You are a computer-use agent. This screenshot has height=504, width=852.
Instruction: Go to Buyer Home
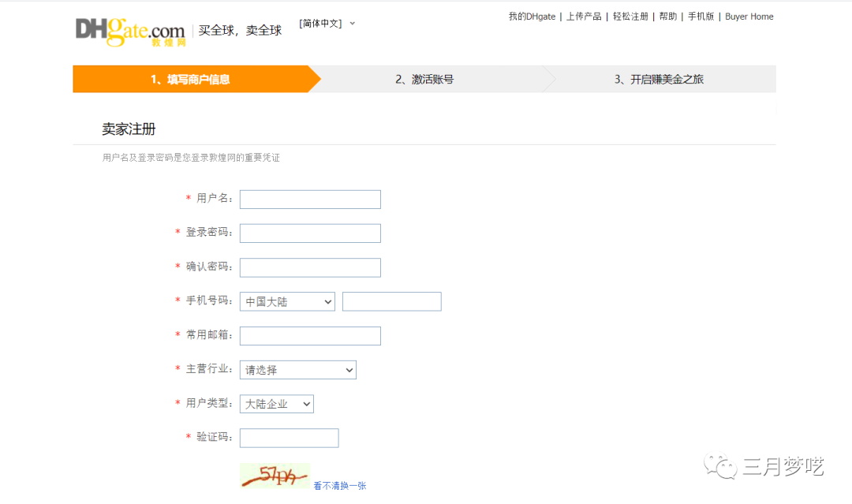coord(749,17)
